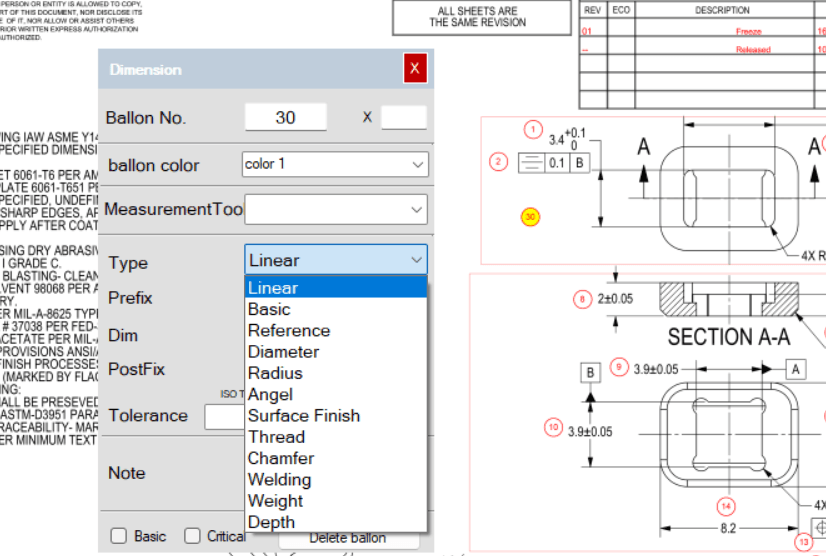This screenshot has width=826, height=556.
Task: Select Depth in the type list
Action: point(336,522)
